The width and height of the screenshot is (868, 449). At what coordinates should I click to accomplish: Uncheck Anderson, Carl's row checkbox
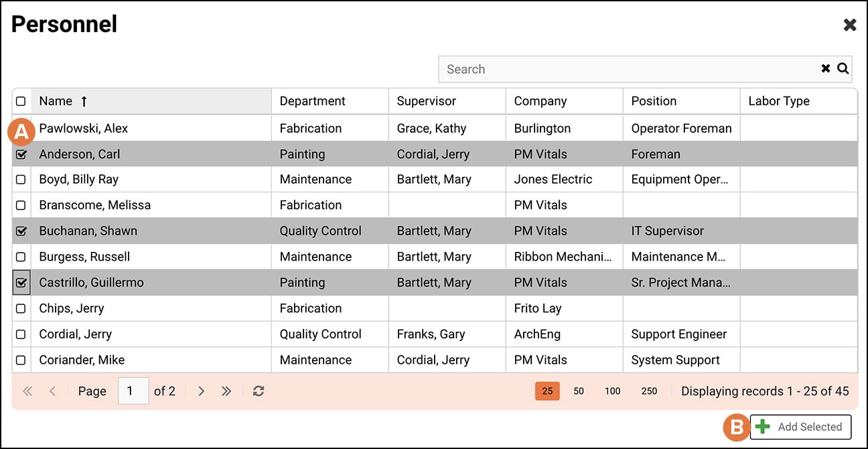pos(21,153)
